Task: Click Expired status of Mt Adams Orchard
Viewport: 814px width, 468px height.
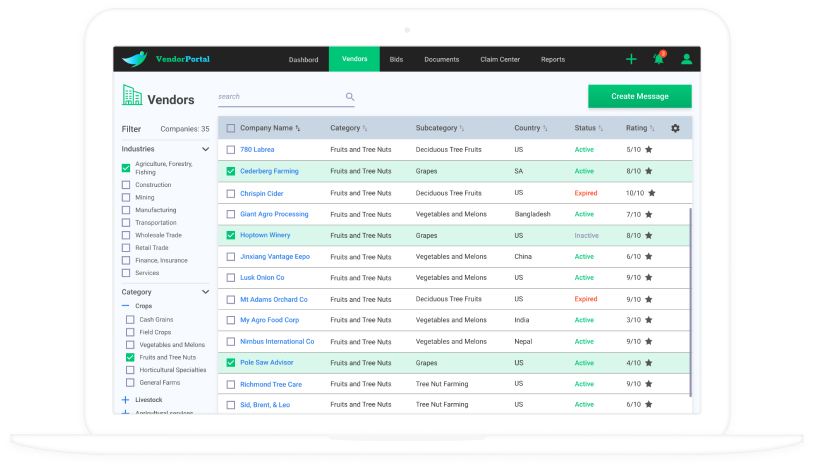Action: coord(586,299)
